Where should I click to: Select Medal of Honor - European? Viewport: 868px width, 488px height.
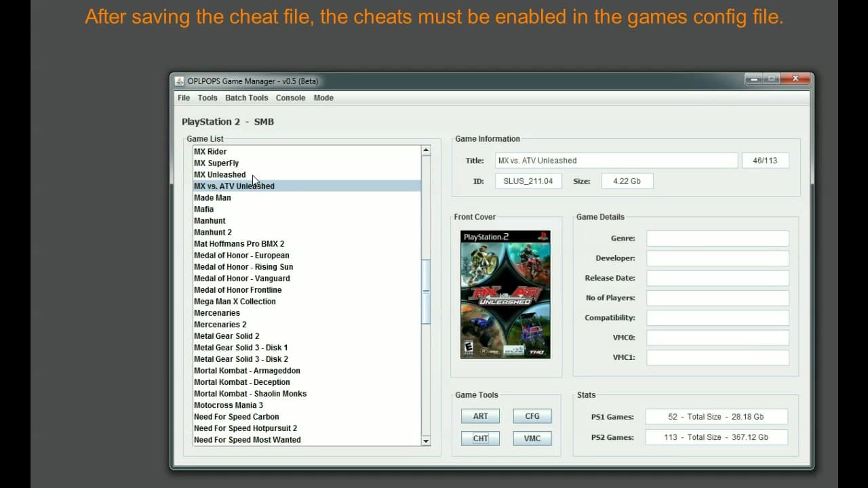307,256
